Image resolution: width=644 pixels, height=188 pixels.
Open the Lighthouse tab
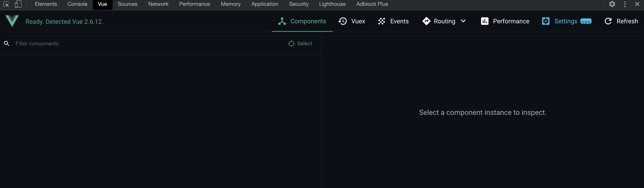point(332,4)
